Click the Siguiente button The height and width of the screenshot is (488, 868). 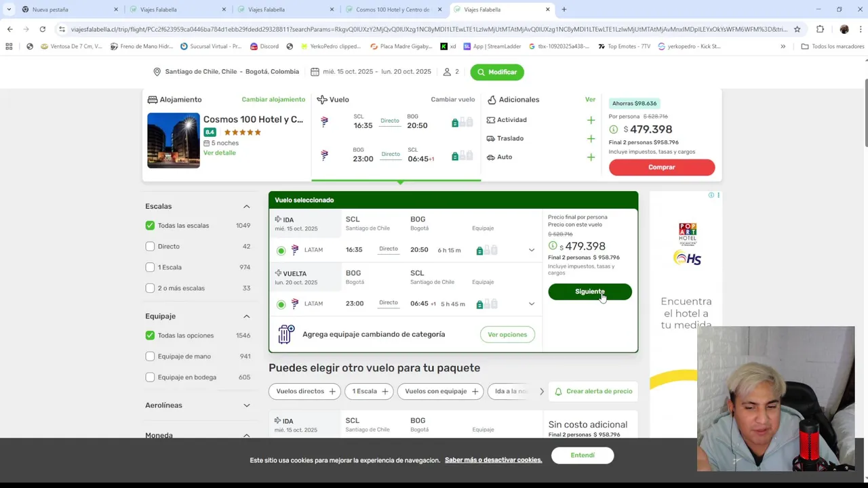(590, 291)
